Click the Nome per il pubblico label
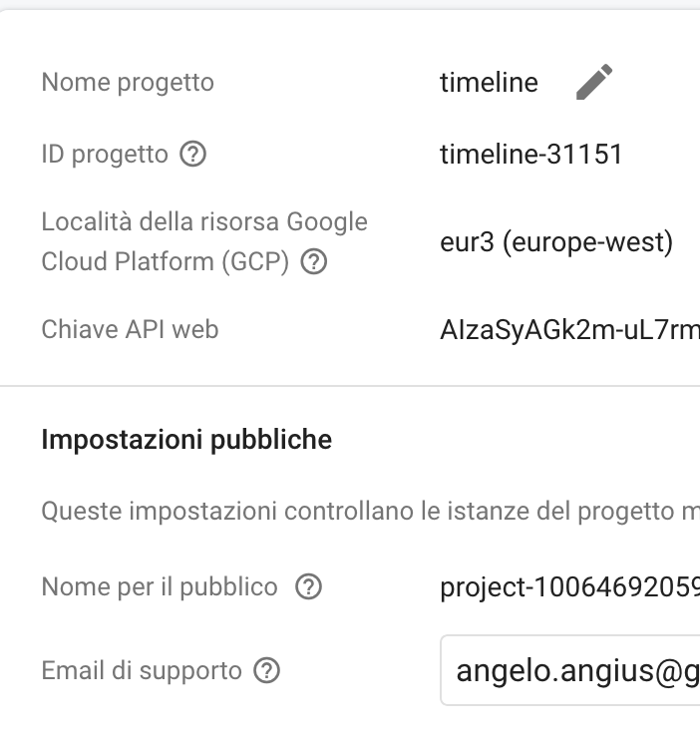700x748 pixels. point(160,587)
